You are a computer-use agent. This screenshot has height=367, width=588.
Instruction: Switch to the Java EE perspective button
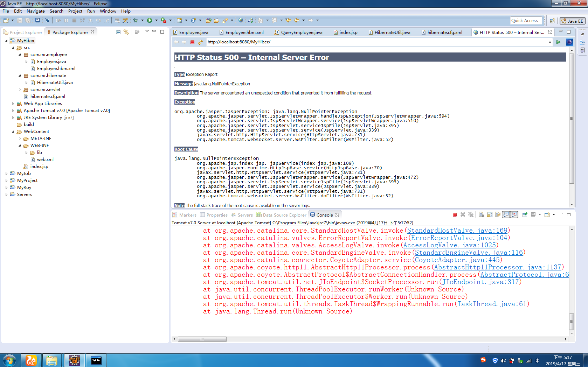pyautogui.click(x=572, y=21)
